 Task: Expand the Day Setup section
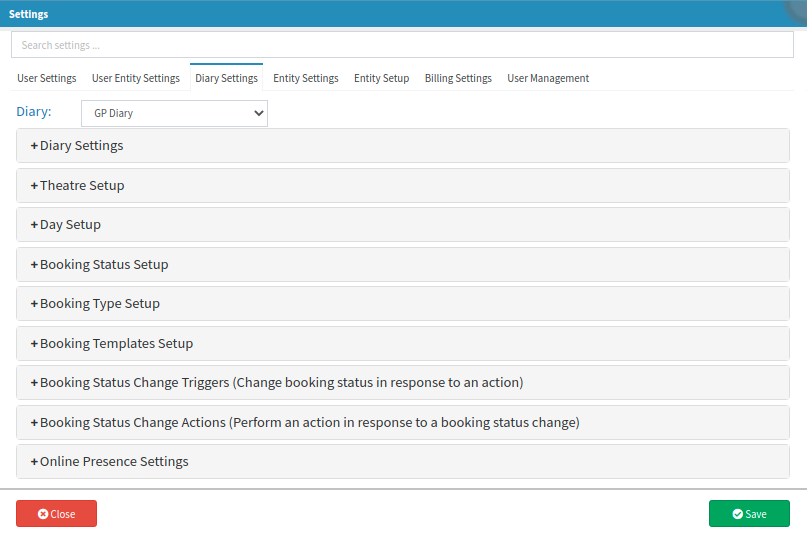(70, 225)
